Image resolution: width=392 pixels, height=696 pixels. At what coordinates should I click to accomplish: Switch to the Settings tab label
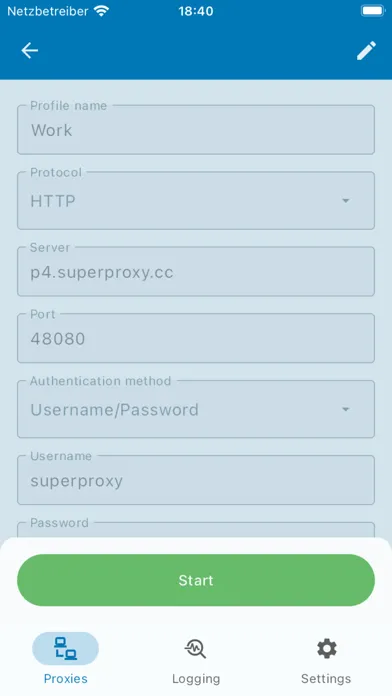(326, 679)
